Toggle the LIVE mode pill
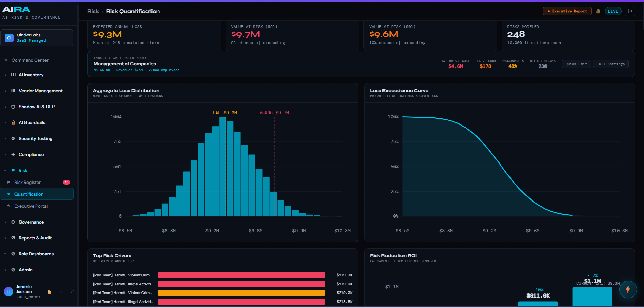This screenshot has width=644, height=307. (x=613, y=11)
